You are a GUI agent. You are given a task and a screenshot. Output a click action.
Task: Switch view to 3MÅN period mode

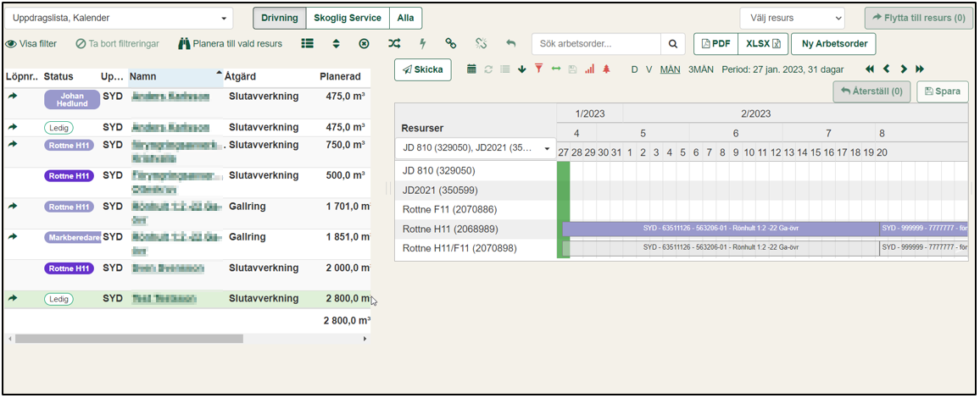(x=699, y=69)
